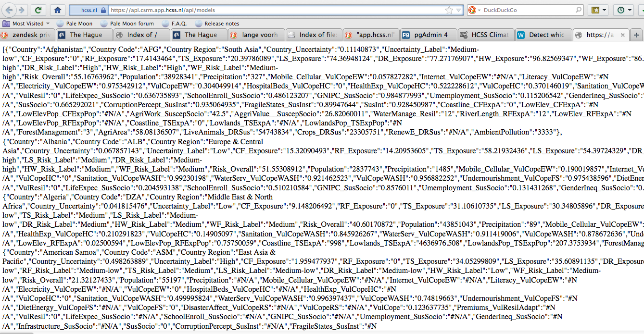Open a new tab with plus button
This screenshot has width=644, height=334.
[636, 35]
